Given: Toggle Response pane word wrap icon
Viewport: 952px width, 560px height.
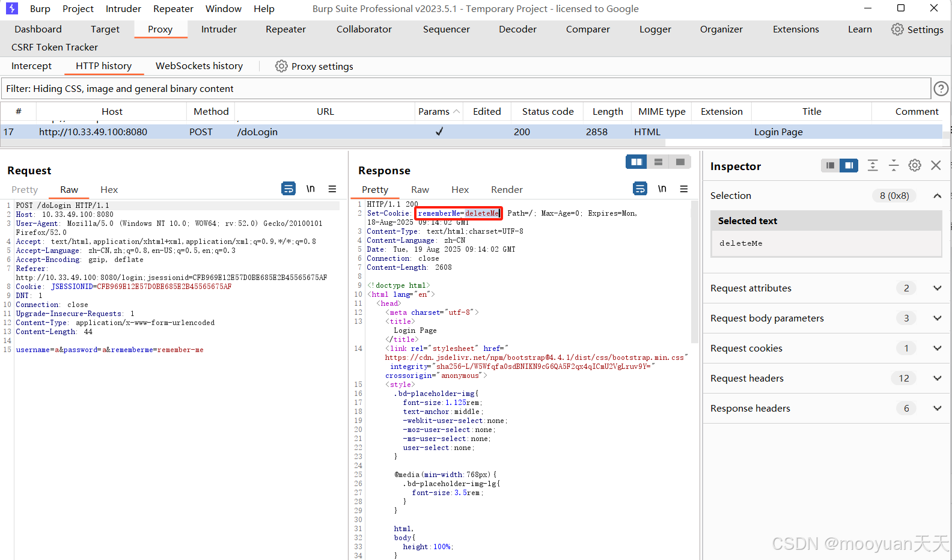Looking at the screenshot, I should click(x=640, y=189).
